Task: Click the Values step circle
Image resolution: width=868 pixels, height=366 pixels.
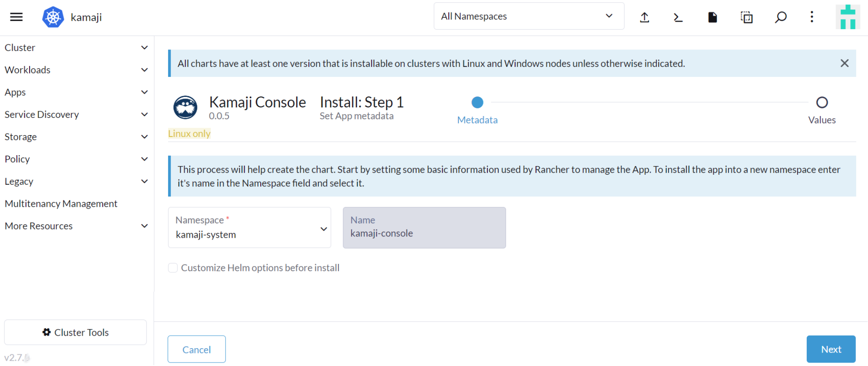Action: [x=822, y=103]
